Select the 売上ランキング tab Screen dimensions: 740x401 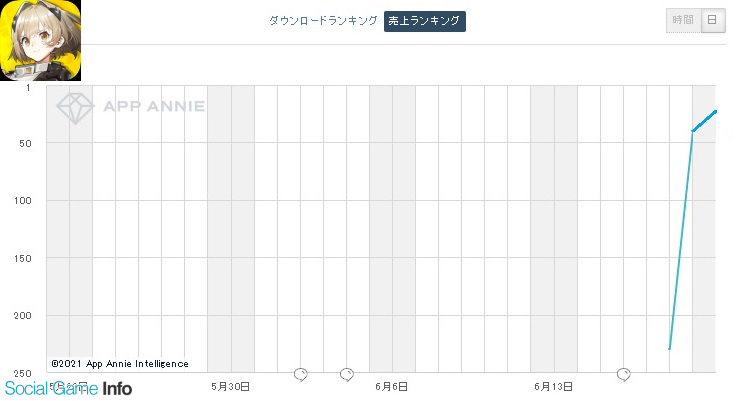point(424,21)
